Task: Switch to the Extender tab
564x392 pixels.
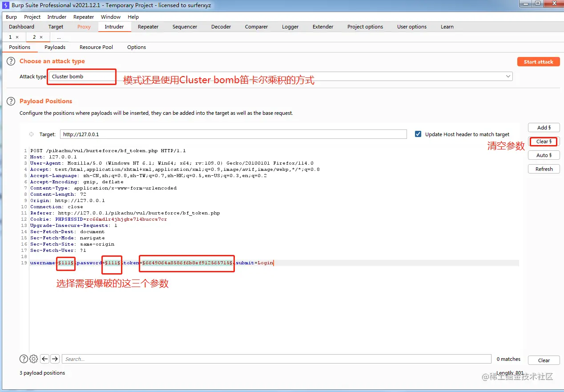Action: click(x=323, y=27)
